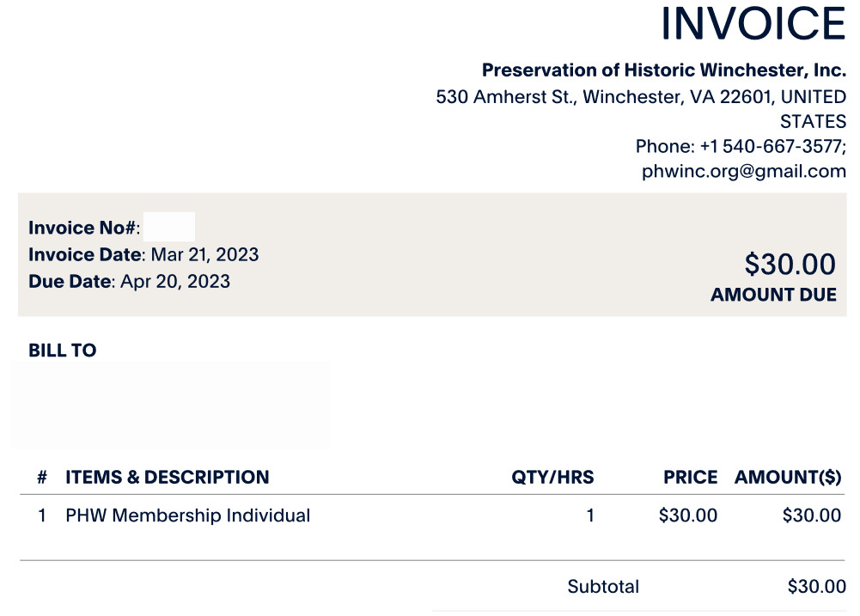Open the phwinc.org@gmail.com email link
The width and height of the screenshot is (860, 616).
pos(744,171)
